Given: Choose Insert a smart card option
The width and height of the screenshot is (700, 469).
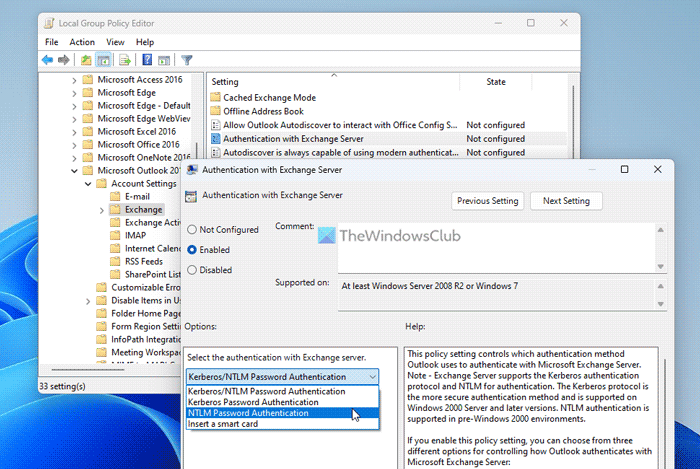Looking at the screenshot, I should [x=282, y=424].
